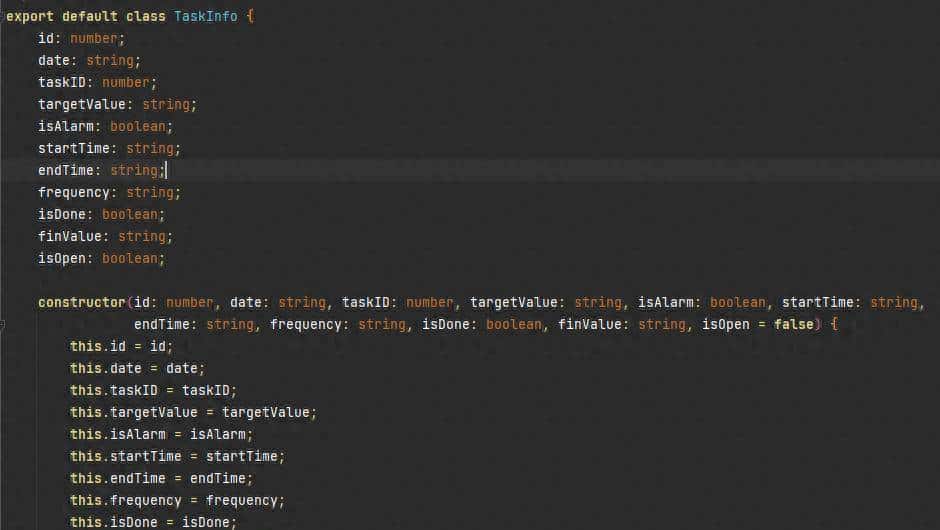Click the empty line above constructor
This screenshot has width=940, height=530.
tap(300, 280)
